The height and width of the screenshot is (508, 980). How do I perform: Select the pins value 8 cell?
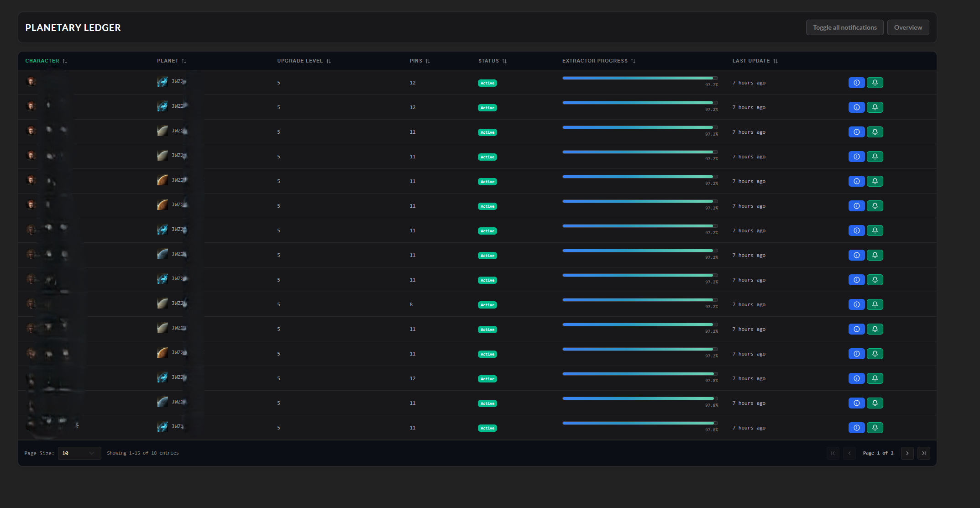click(x=411, y=304)
